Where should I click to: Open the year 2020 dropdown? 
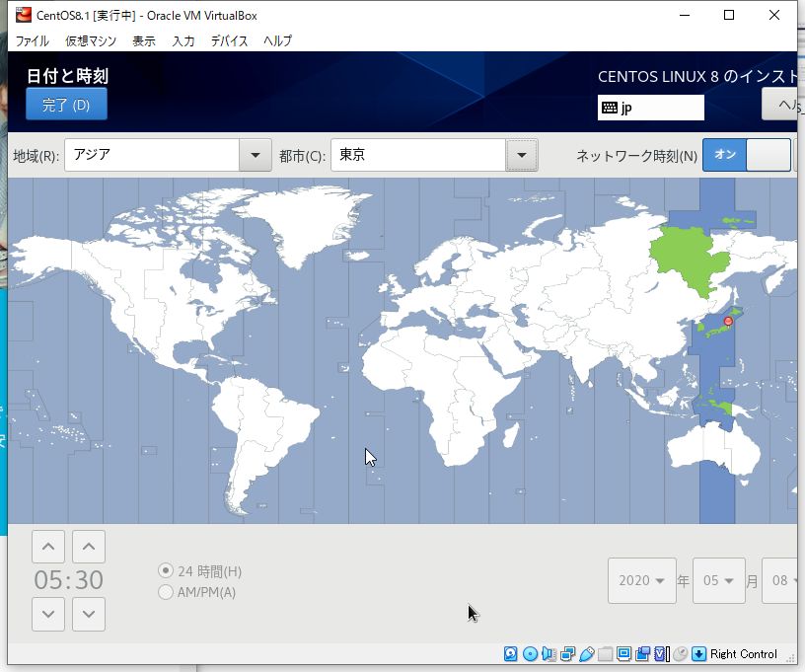pyautogui.click(x=642, y=580)
